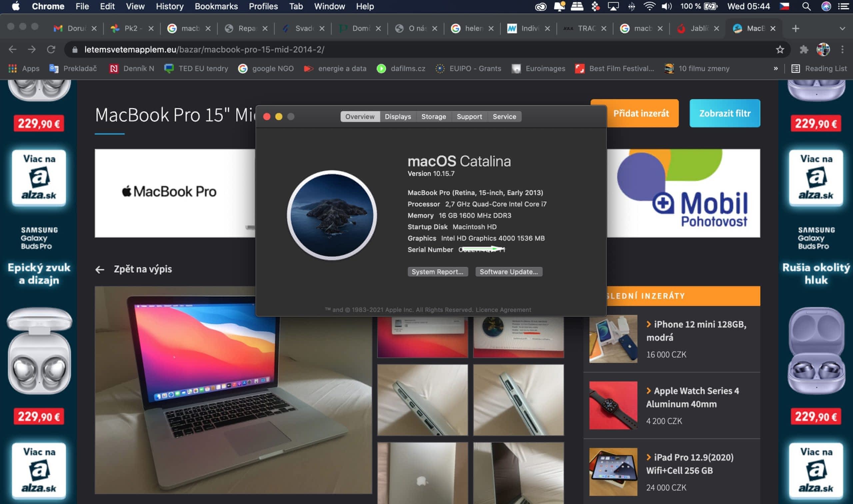Bookmark this page with the star icon
The image size is (853, 504).
click(x=780, y=50)
